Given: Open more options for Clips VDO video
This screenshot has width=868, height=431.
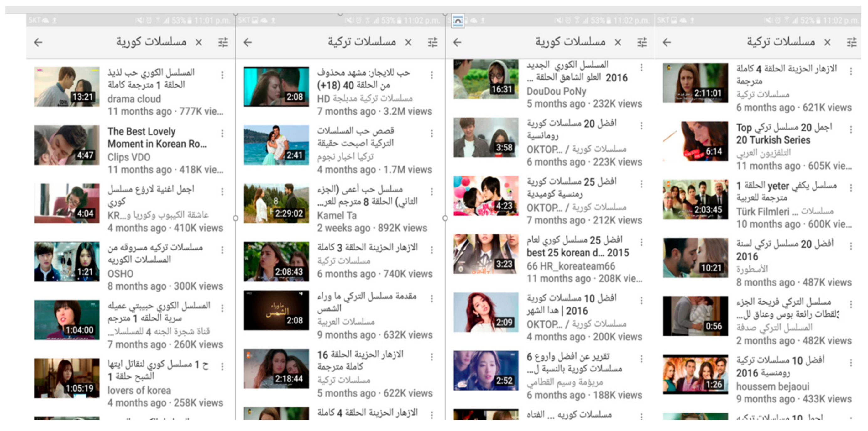Looking at the screenshot, I should pos(222,134).
